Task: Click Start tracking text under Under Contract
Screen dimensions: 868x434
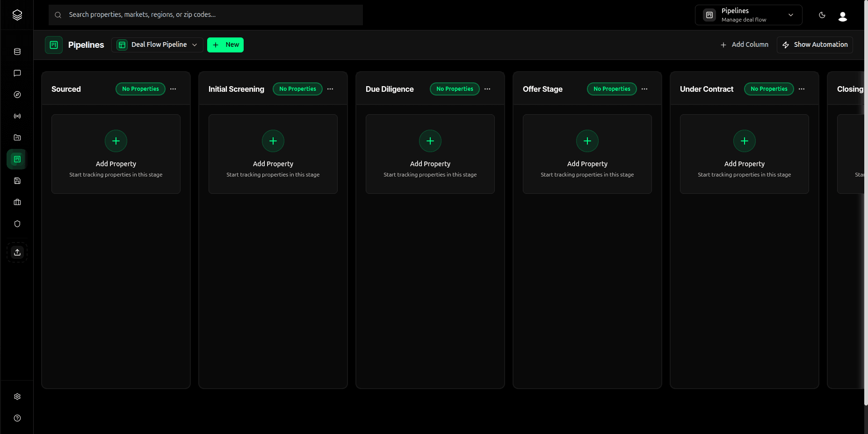Action: [x=745, y=175]
